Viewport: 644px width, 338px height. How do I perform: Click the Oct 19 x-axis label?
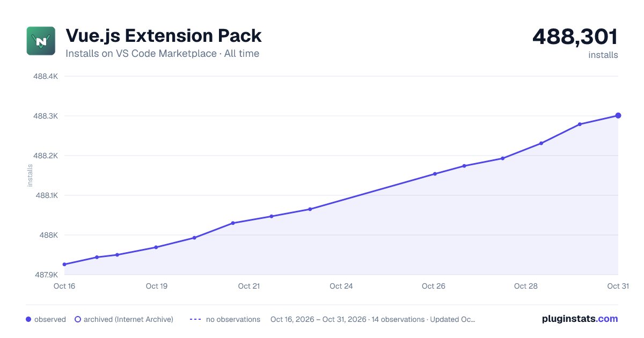coord(157,286)
